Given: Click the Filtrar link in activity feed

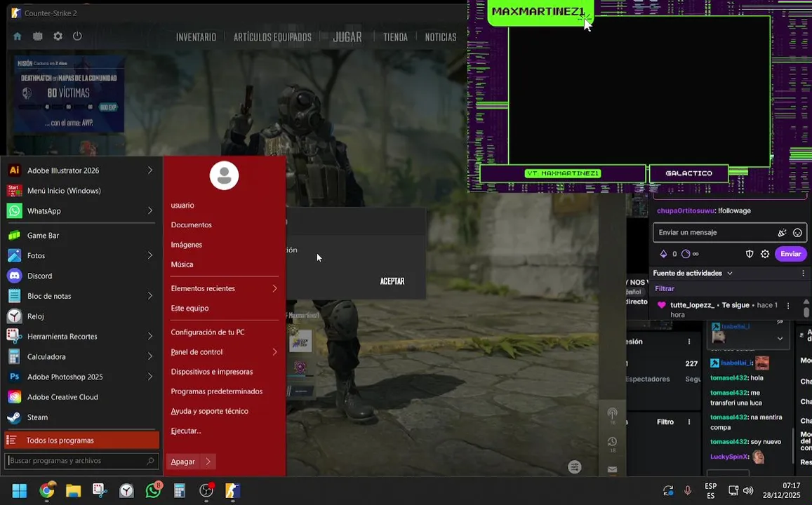Looking at the screenshot, I should 665,289.
